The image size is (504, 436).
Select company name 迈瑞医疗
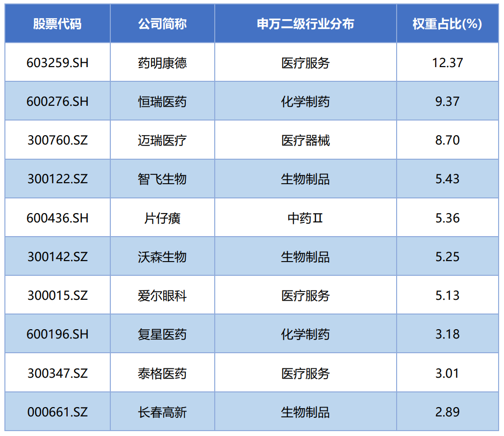[x=162, y=140]
